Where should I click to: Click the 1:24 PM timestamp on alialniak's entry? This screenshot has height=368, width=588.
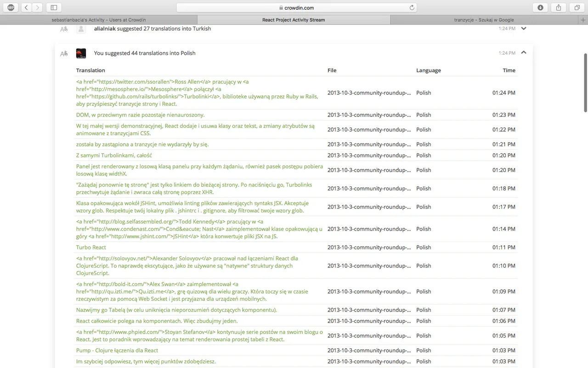[x=507, y=29]
